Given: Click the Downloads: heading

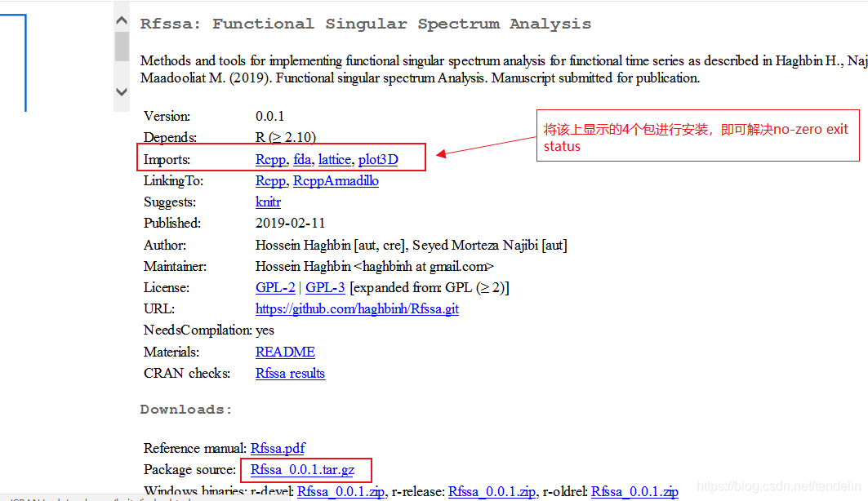Looking at the screenshot, I should point(186,410).
